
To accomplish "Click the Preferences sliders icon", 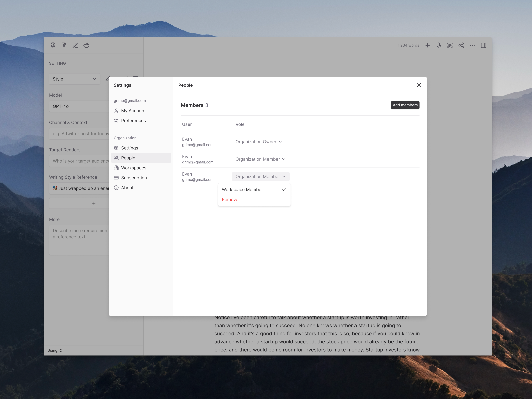I will point(116,121).
